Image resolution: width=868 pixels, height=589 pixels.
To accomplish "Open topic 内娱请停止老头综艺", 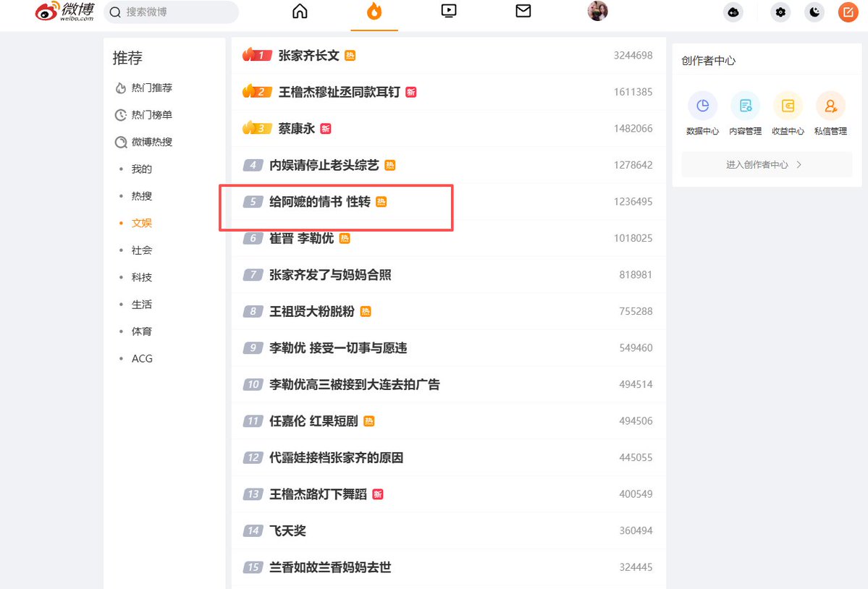I will pos(324,166).
